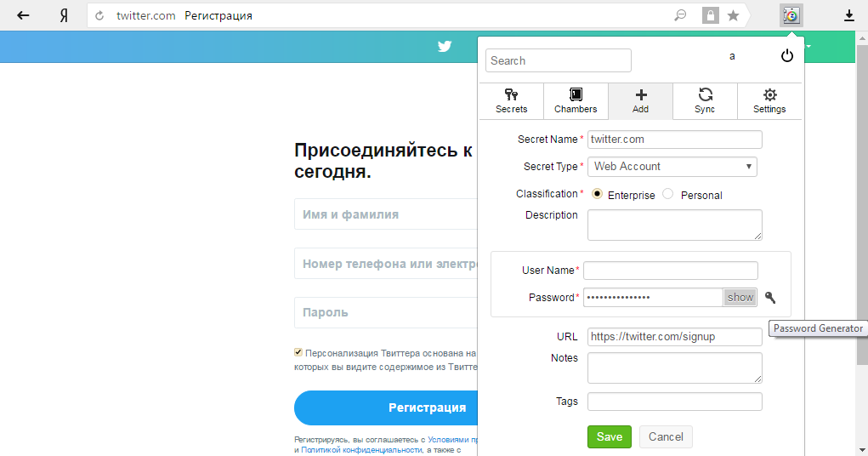Show the masked password
This screenshot has width=868, height=456.
point(740,298)
